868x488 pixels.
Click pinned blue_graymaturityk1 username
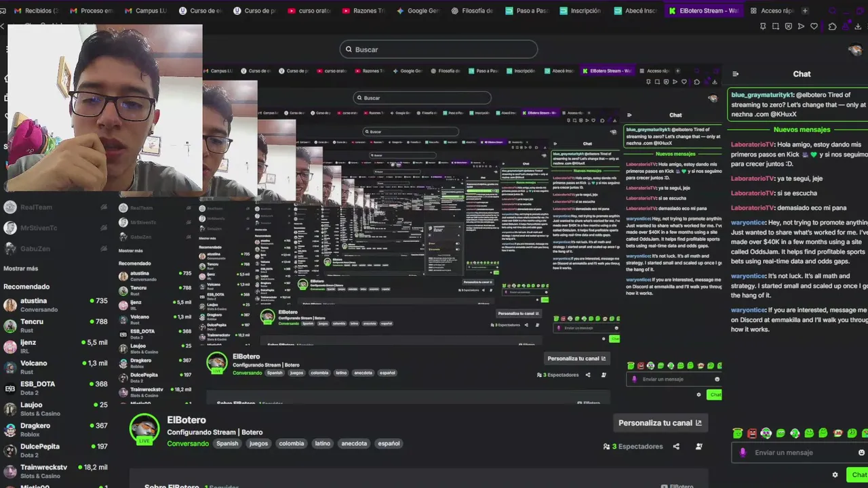pyautogui.click(x=762, y=96)
